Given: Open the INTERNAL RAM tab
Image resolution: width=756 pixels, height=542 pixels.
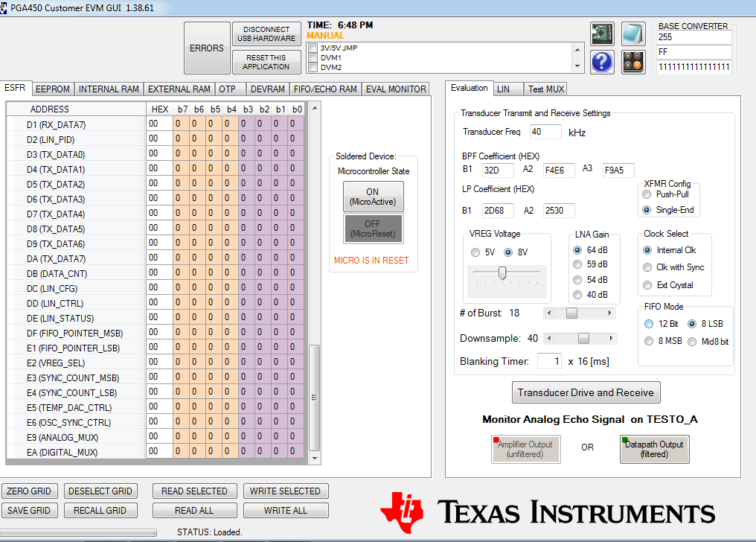Looking at the screenshot, I should tap(109, 89).
